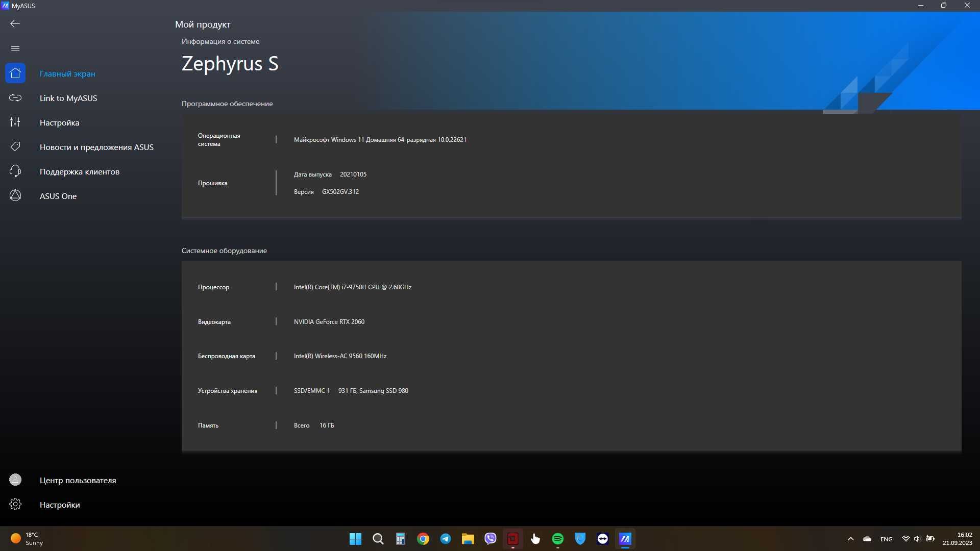Open clock and date 16:02 21.09.2023
The image size is (980, 551).
click(x=958, y=539)
